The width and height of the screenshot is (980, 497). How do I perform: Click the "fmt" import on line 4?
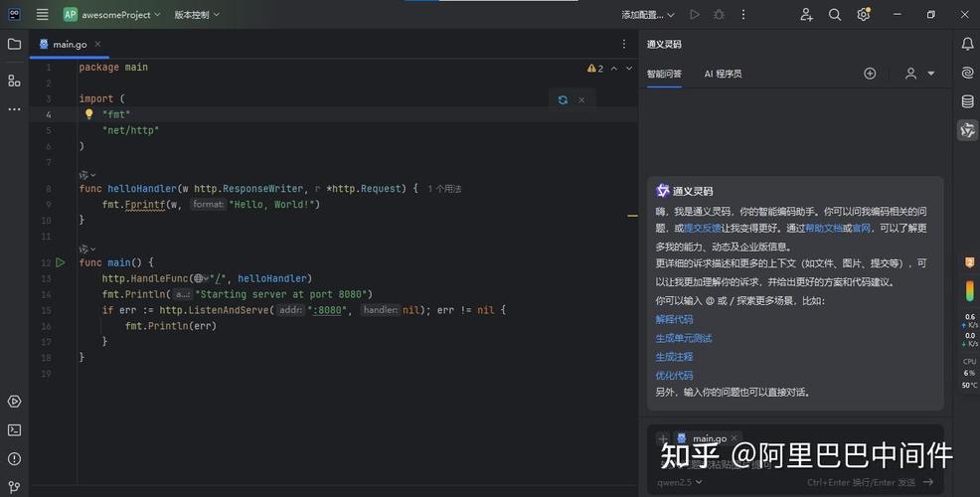[x=116, y=114]
